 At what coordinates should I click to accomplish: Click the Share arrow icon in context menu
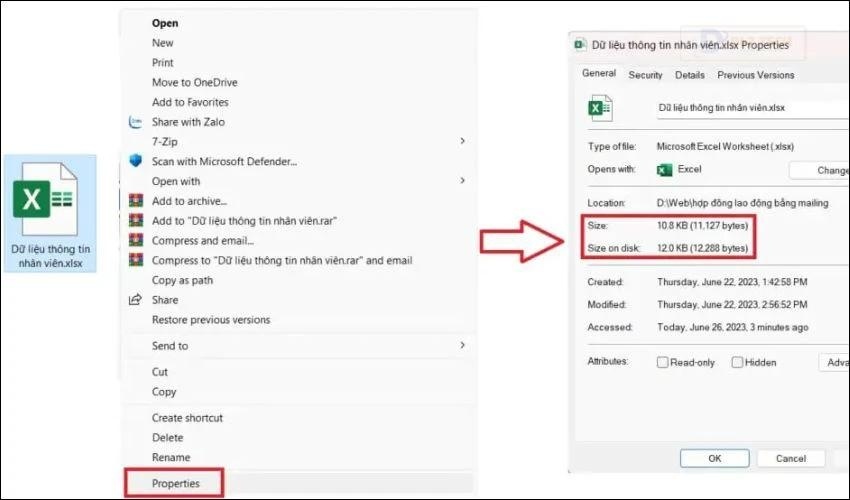coord(136,300)
